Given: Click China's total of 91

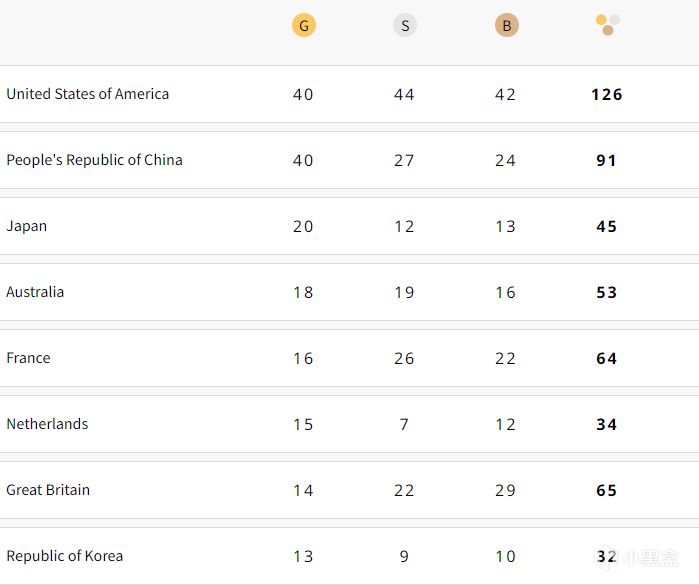Looking at the screenshot, I should click(x=607, y=161).
